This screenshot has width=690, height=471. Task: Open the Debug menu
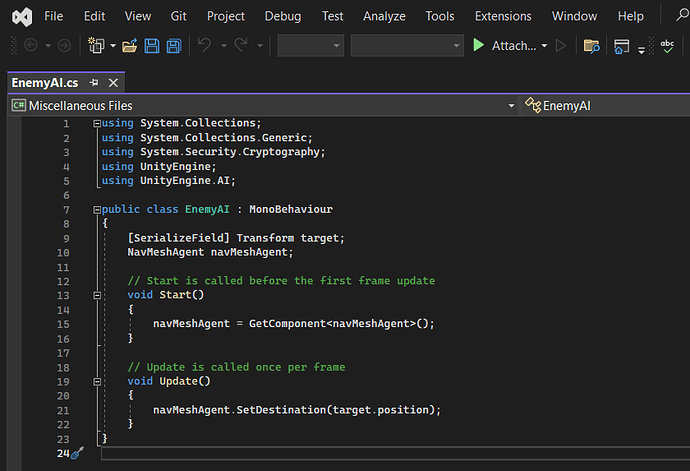282,16
